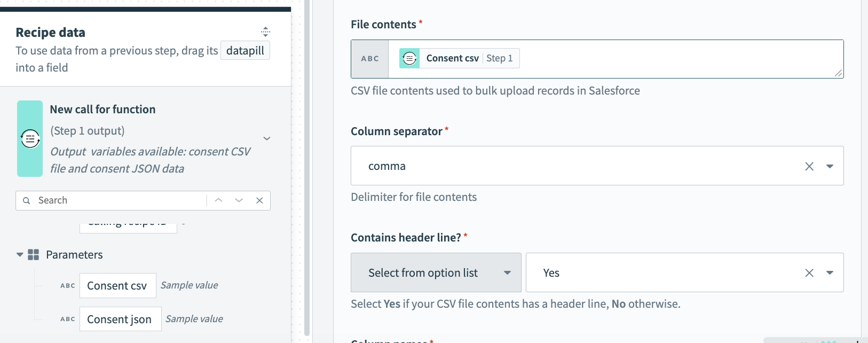The image size is (868, 343).
Task: Open the Yes header line dropdown
Action: (830, 273)
